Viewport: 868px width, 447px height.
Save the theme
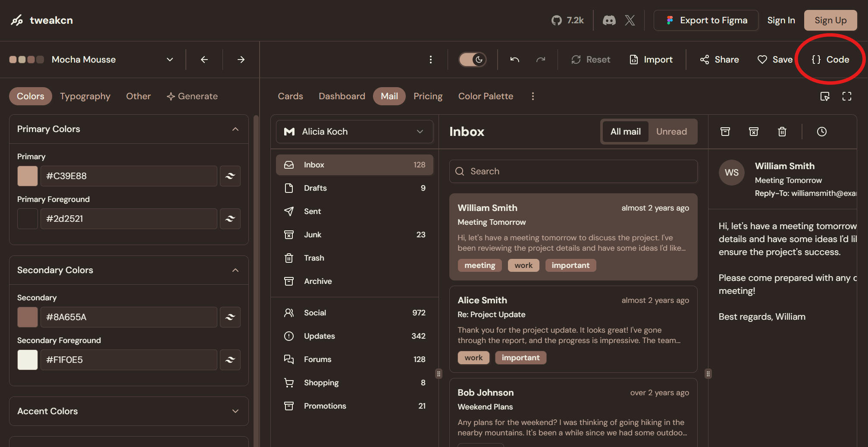point(775,60)
